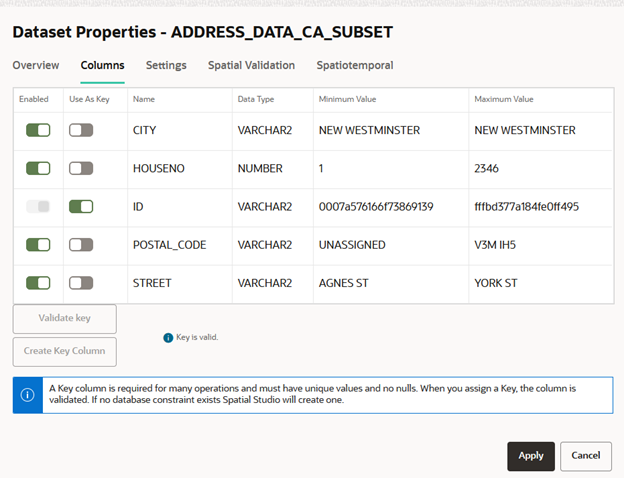Screen dimensions: 624x478
Task: Set HOUSENO as the key column
Action: point(81,169)
